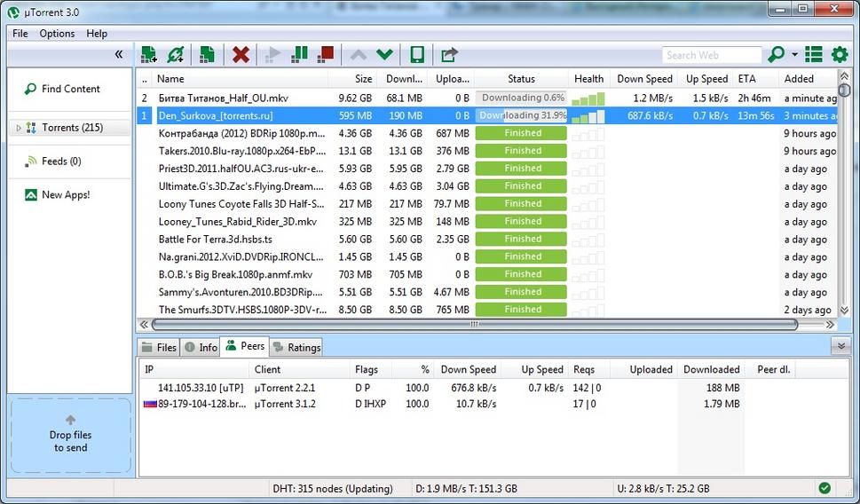The height and width of the screenshot is (504, 860).
Task: Click Downloading 0.6% progress bar
Action: coord(521,98)
